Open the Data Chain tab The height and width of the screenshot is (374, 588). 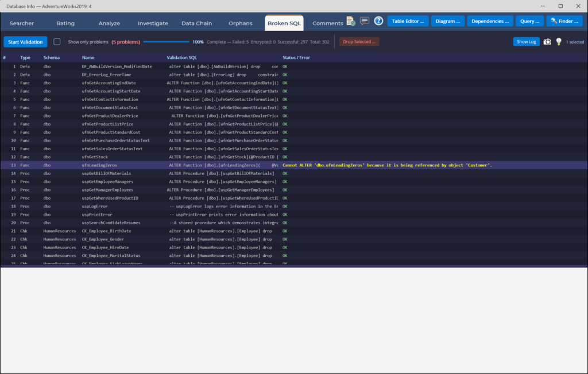point(196,24)
